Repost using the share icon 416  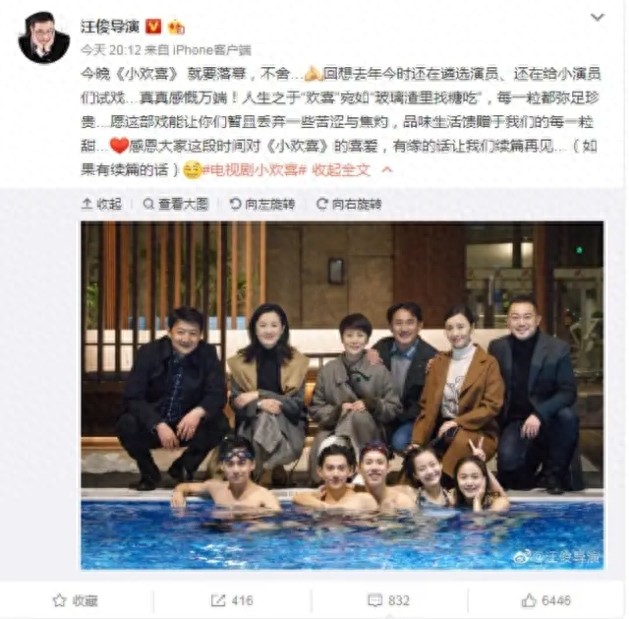tap(232, 601)
